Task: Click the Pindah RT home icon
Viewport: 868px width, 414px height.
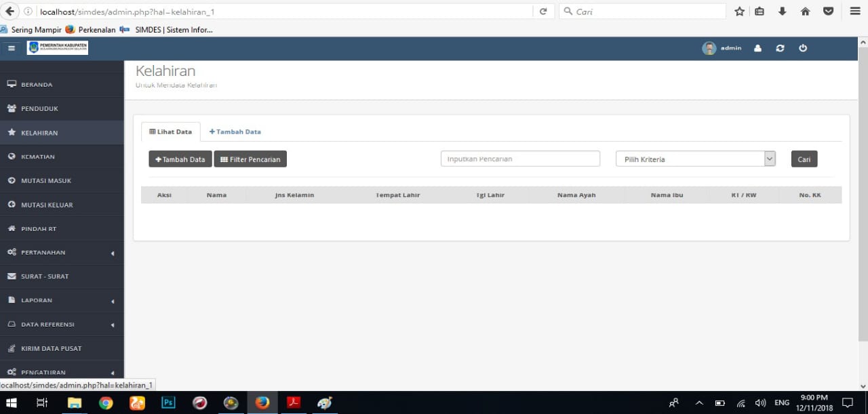Action: pyautogui.click(x=12, y=228)
